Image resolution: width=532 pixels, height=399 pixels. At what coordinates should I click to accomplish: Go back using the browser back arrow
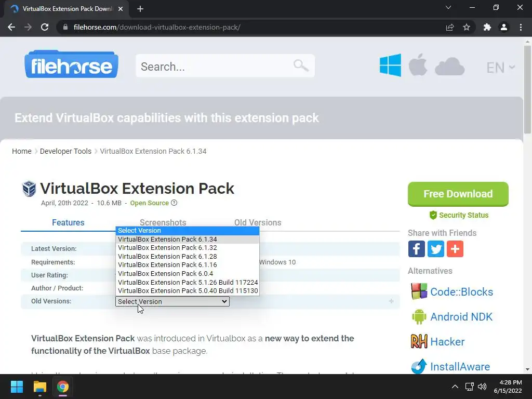[11, 27]
